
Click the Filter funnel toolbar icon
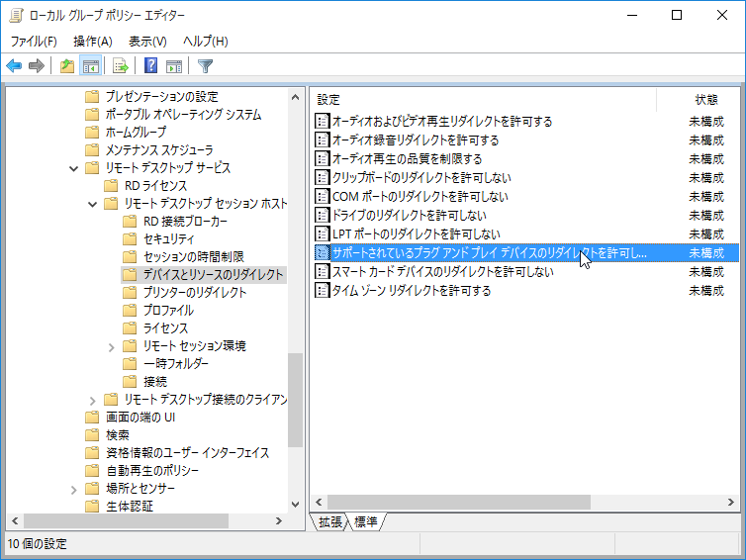205,65
